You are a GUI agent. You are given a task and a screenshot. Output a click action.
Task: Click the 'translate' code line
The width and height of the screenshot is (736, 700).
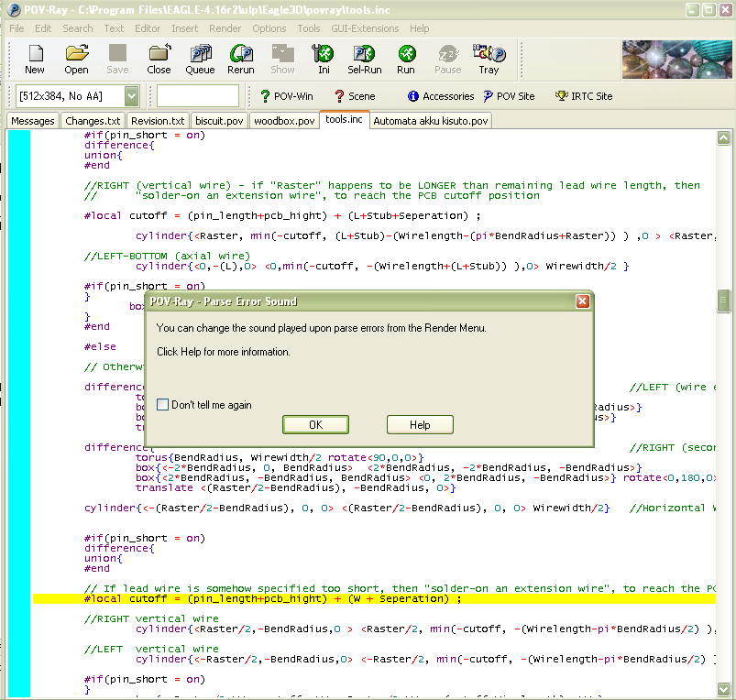296,488
